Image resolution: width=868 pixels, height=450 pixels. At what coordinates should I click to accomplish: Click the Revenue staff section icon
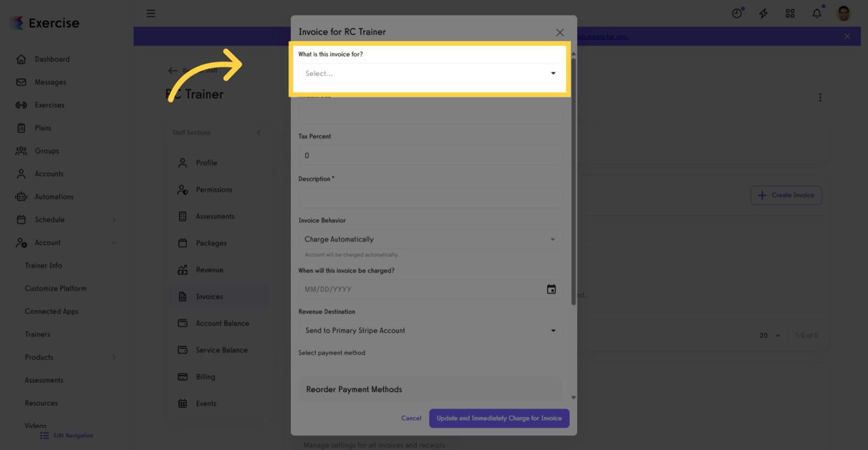tap(182, 269)
